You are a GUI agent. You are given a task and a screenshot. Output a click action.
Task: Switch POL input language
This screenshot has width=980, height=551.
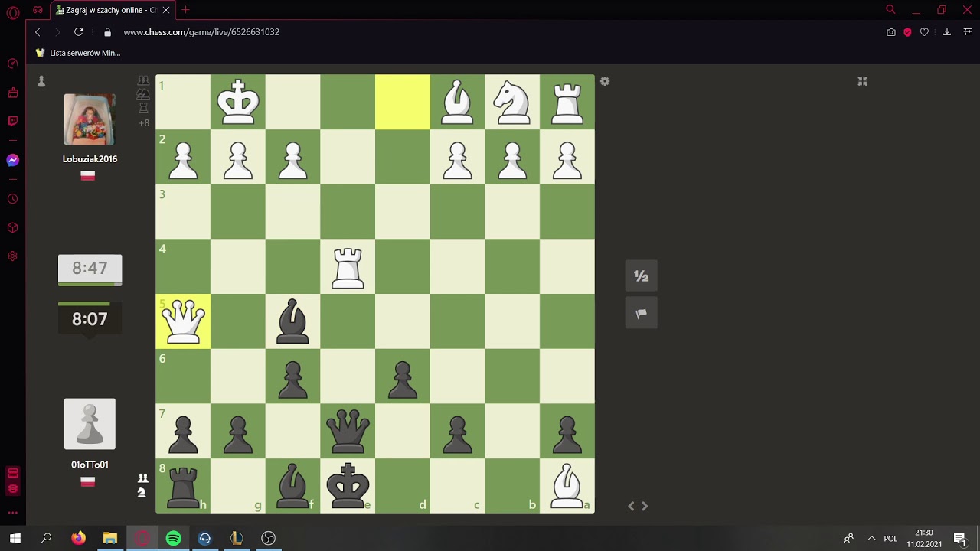click(890, 538)
